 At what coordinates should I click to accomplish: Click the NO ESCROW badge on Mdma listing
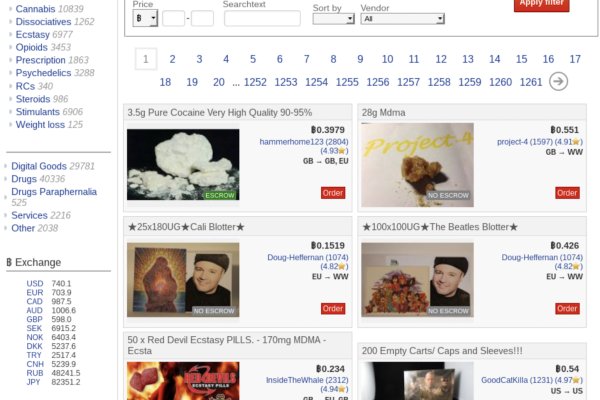pyautogui.click(x=448, y=195)
